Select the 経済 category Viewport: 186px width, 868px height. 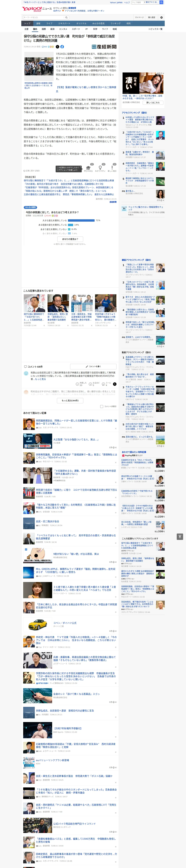(52, 29)
